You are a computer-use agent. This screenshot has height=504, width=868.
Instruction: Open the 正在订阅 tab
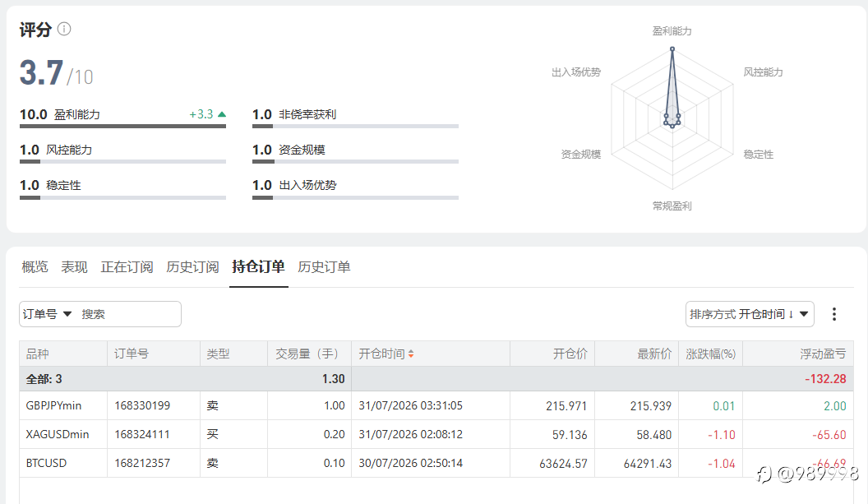pyautogui.click(x=127, y=267)
